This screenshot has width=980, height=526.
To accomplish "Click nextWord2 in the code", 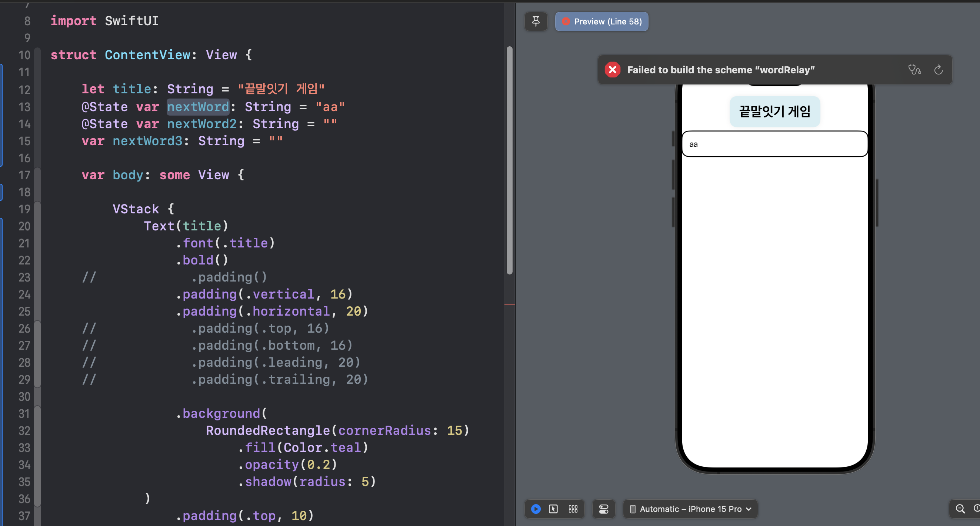I will tap(202, 124).
